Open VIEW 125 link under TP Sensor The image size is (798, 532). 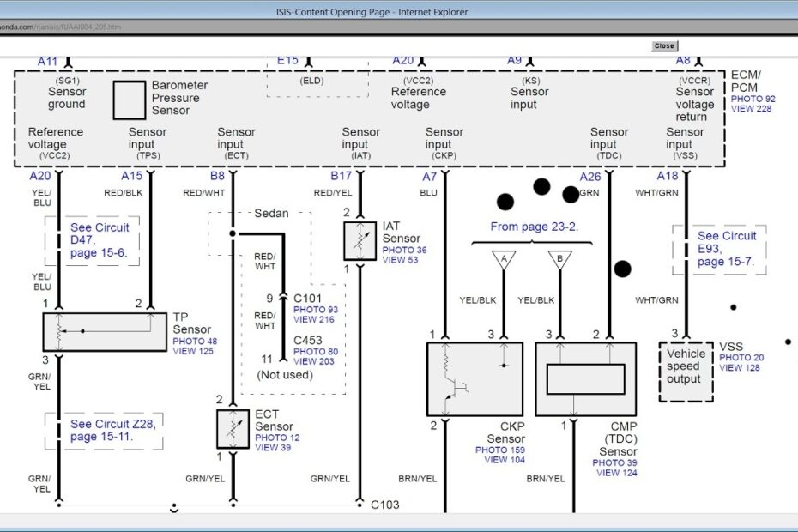point(194,351)
